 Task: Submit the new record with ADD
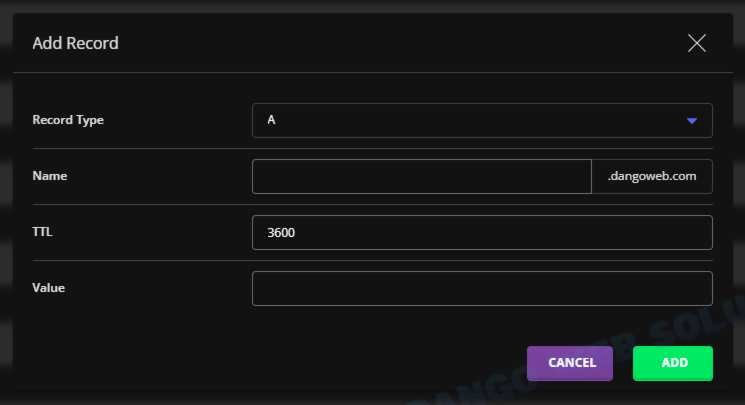click(x=673, y=363)
